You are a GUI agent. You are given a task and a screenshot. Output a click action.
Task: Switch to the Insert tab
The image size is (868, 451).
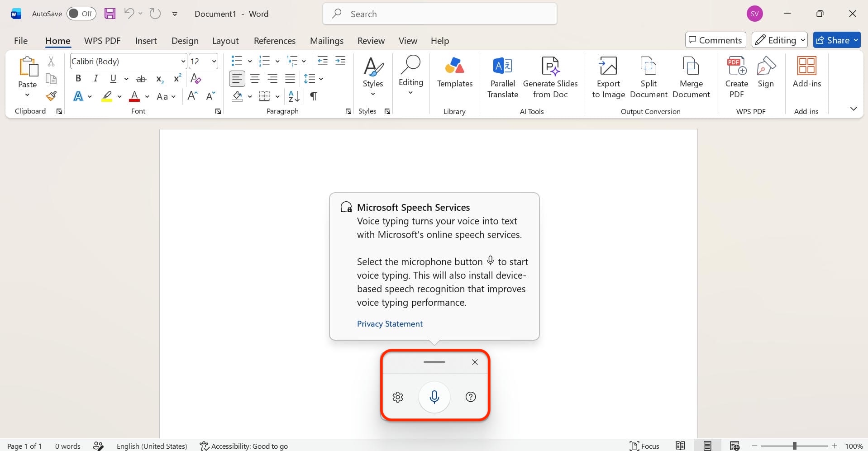pos(146,41)
